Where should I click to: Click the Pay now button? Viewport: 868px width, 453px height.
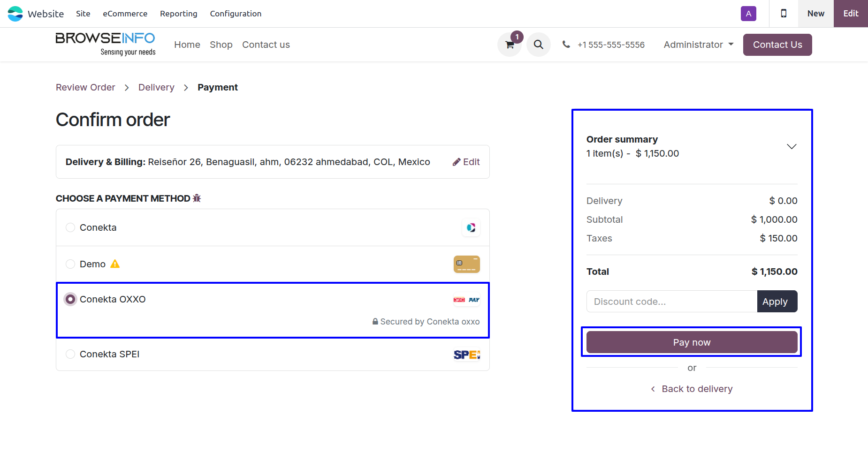pos(692,342)
